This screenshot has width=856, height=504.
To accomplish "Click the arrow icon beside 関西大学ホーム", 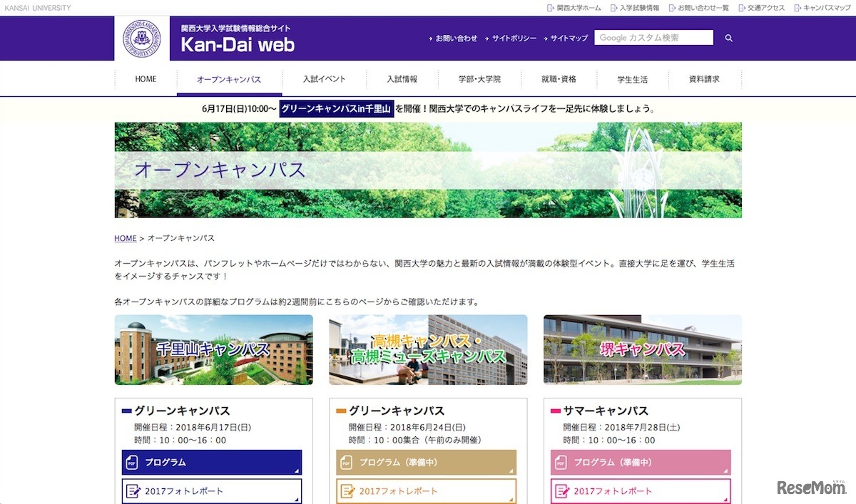I will [x=550, y=8].
